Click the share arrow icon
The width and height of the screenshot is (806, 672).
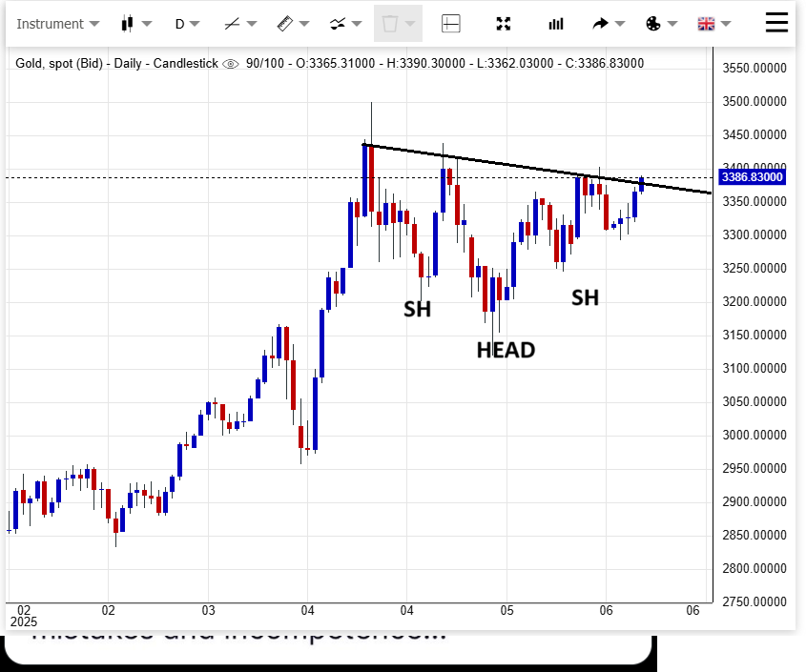(x=601, y=24)
